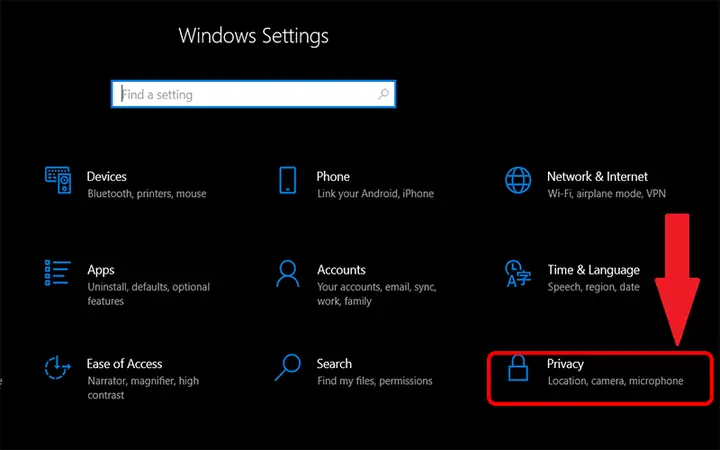Open the Privacy settings label
The image size is (720, 450).
pos(565,364)
